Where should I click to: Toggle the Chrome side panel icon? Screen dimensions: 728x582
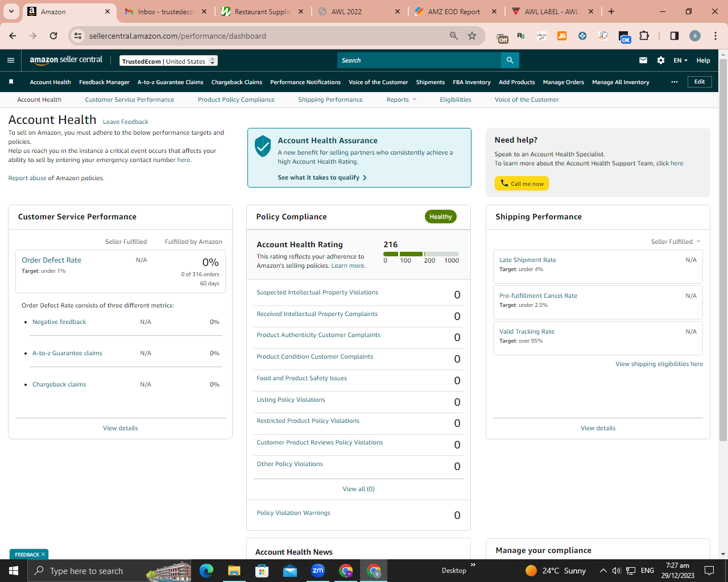(x=675, y=36)
